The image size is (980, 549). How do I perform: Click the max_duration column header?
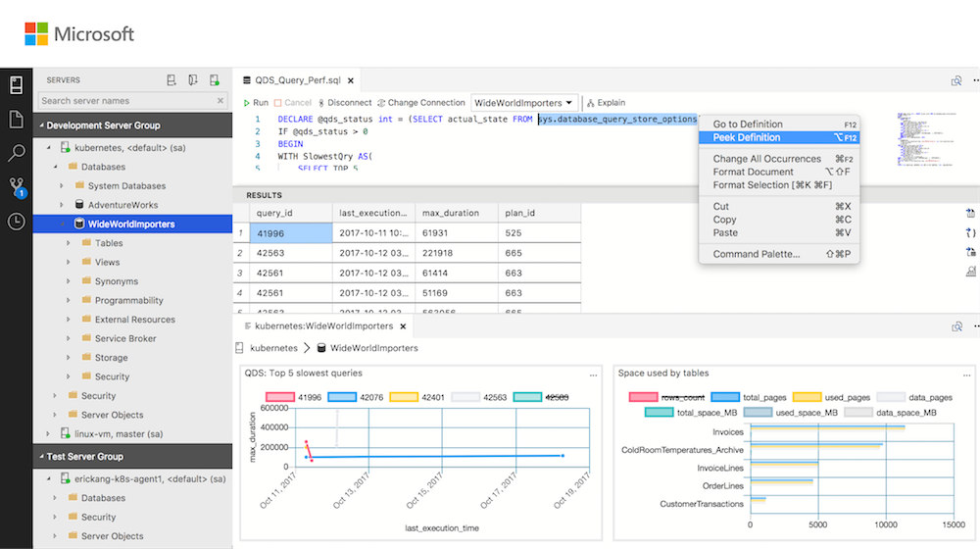tap(457, 213)
